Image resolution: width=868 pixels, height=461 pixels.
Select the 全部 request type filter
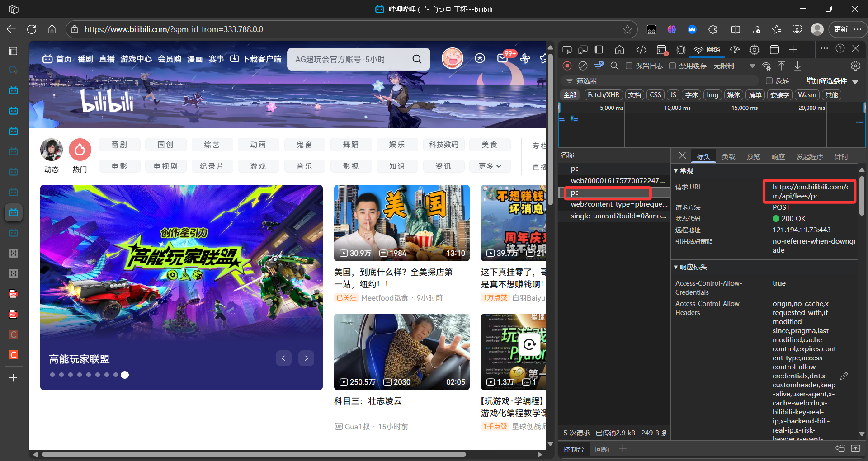pos(570,95)
